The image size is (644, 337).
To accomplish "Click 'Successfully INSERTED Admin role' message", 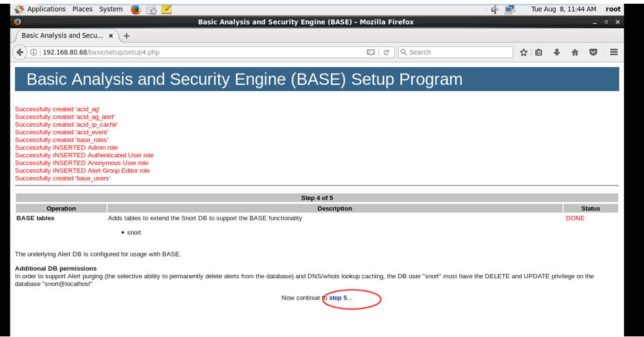I will tap(66, 147).
